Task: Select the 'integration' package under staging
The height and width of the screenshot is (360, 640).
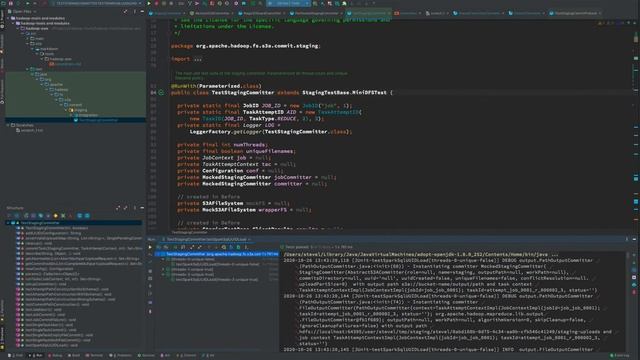Action: coord(88,115)
